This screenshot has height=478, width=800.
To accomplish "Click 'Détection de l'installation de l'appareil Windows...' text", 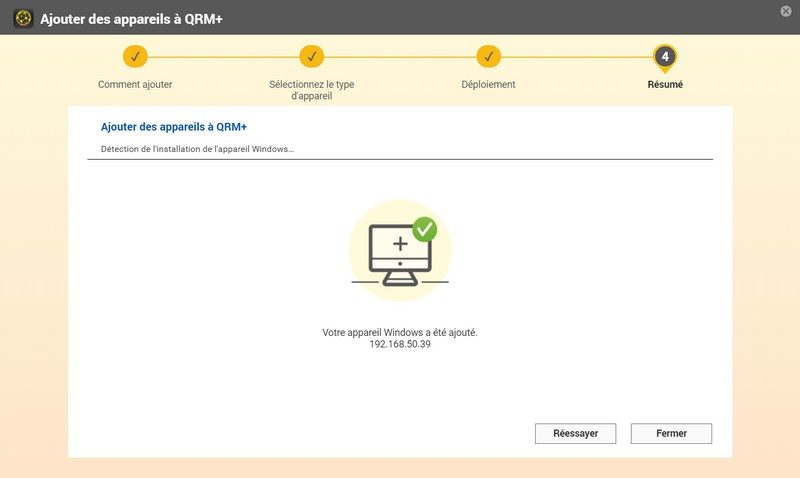I will tap(197, 149).
